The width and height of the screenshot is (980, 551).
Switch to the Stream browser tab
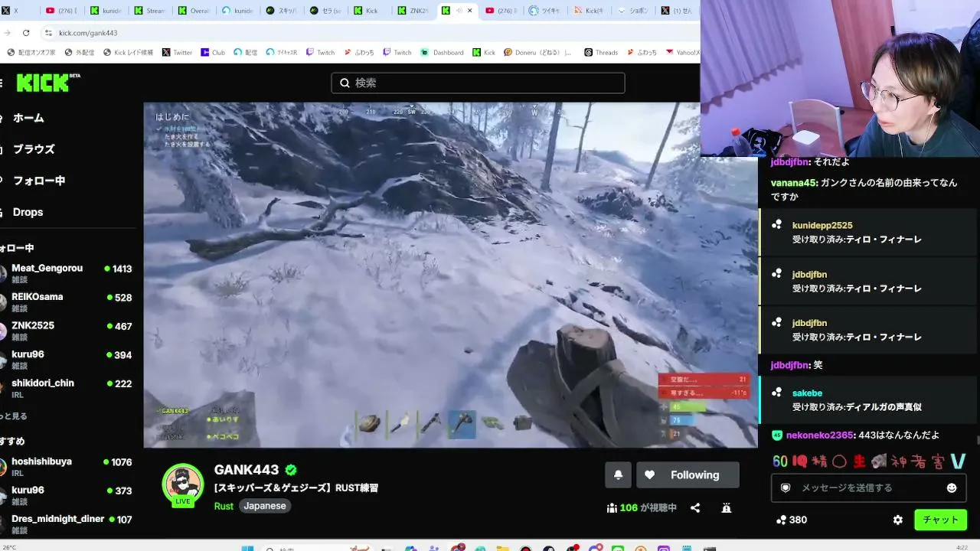point(150,11)
